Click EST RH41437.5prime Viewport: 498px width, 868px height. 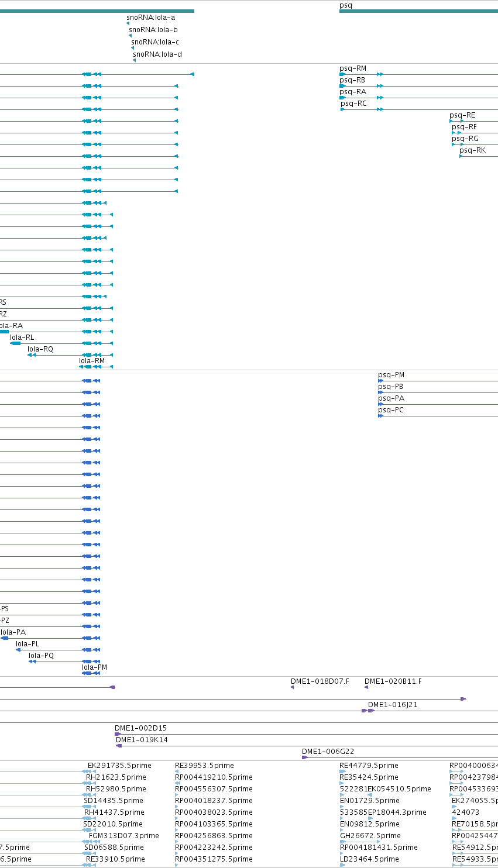114,812
